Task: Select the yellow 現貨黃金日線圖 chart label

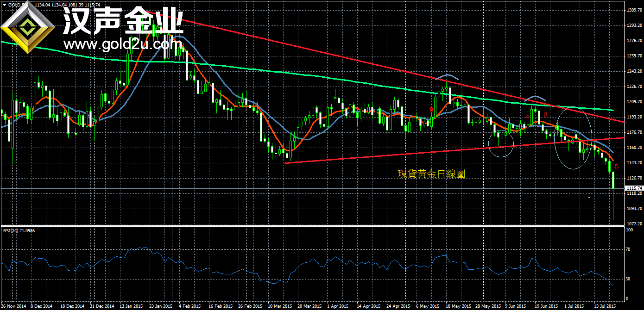Action: (431, 174)
